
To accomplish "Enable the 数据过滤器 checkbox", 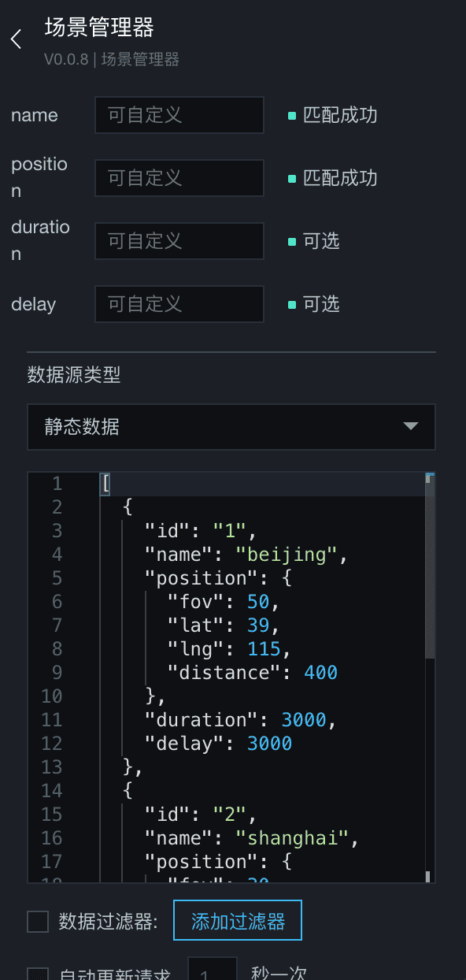I will [38, 922].
